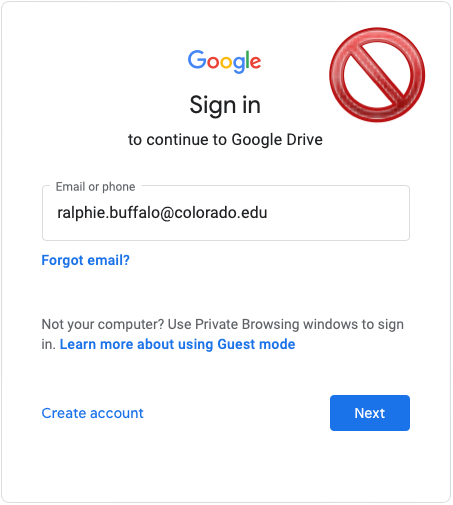The height and width of the screenshot is (505, 453).
Task: Focus the Email or phone input field
Action: coord(226,213)
